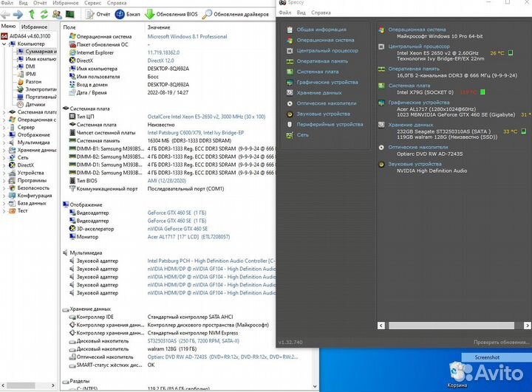Select AIDA64 v4.60.3100 root item
Image resolution: width=532 pixels, height=392 pixels.
pos(26,36)
